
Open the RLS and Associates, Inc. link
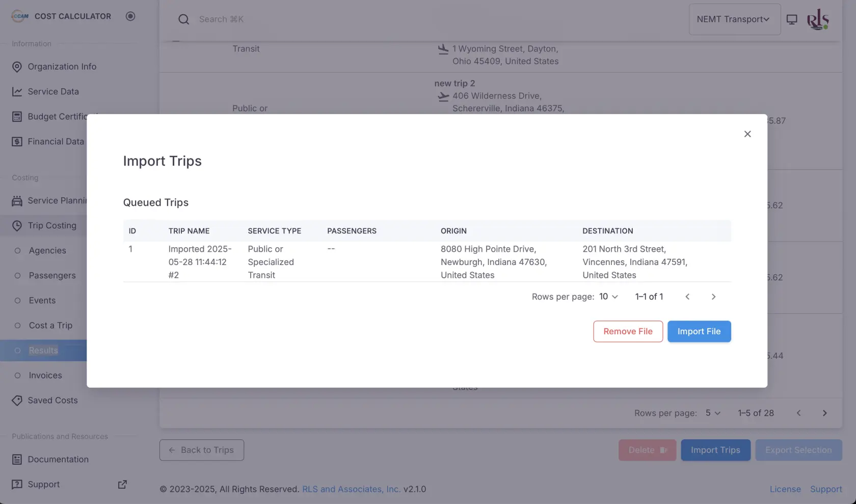coord(351,489)
